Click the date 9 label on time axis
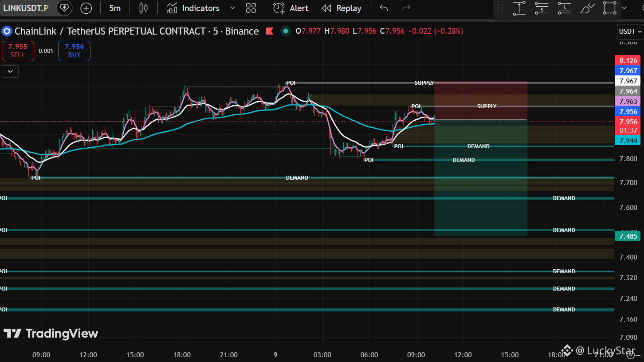Screen dimensions: 644x362 click(x=275, y=355)
